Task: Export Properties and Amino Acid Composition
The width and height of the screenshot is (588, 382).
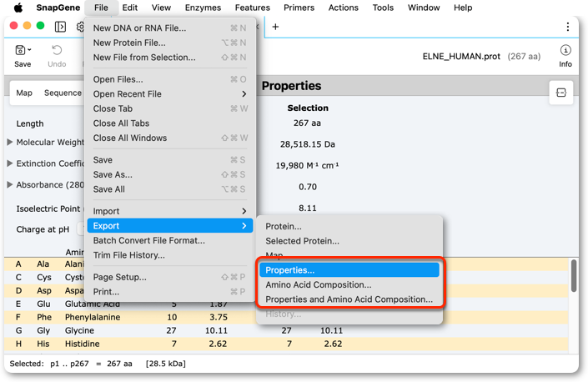Action: pos(349,299)
